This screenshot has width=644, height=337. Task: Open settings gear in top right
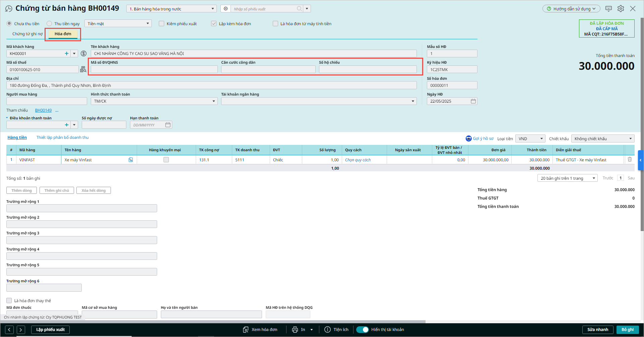(x=621, y=9)
